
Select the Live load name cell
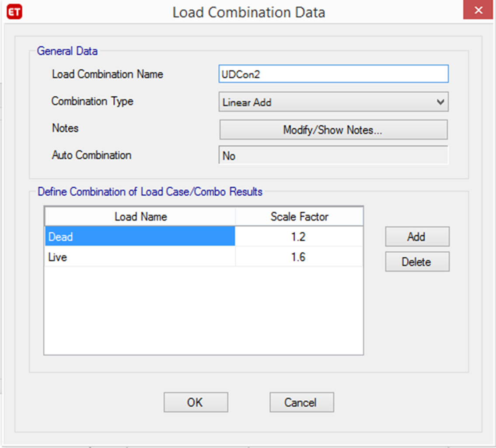click(x=140, y=257)
